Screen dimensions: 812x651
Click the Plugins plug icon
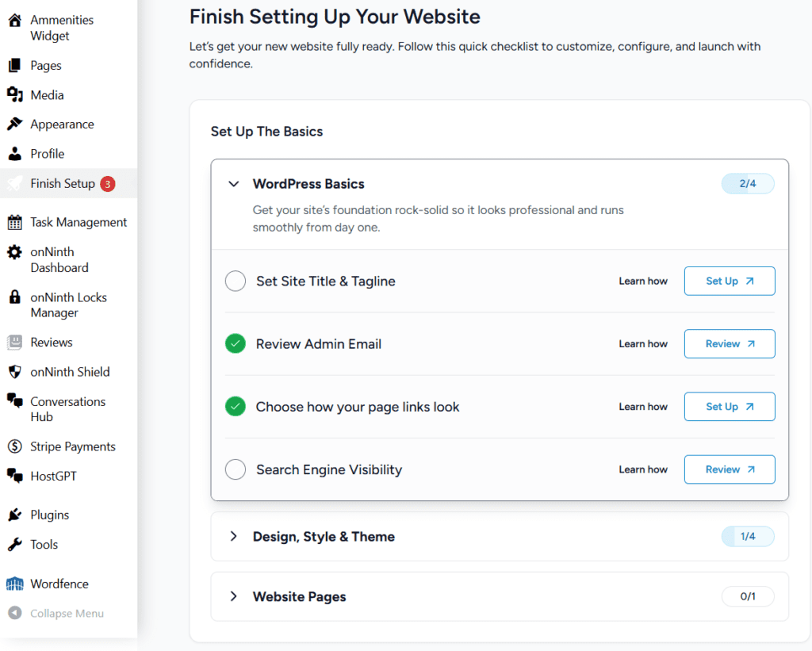click(x=14, y=515)
